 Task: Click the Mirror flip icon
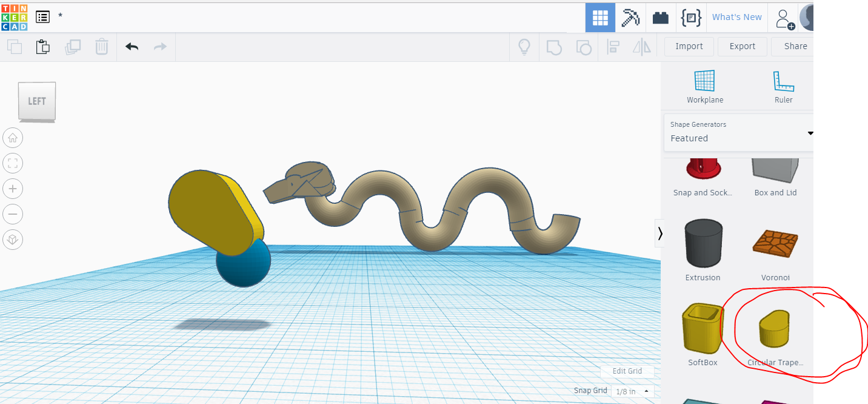point(641,47)
